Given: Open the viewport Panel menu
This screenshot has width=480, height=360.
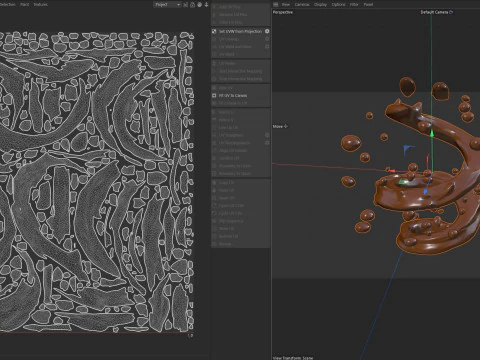Looking at the screenshot, I should [368, 5].
